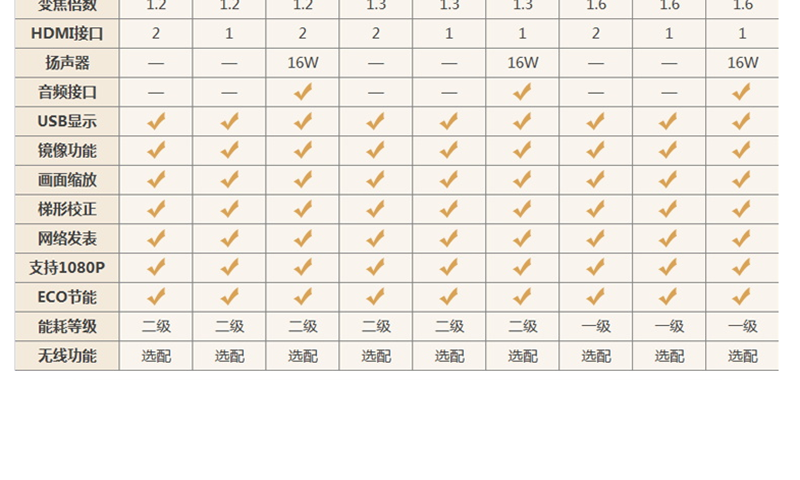Select the 16W speaker value in the last column
This screenshot has height=480, width=800.
pos(742,62)
